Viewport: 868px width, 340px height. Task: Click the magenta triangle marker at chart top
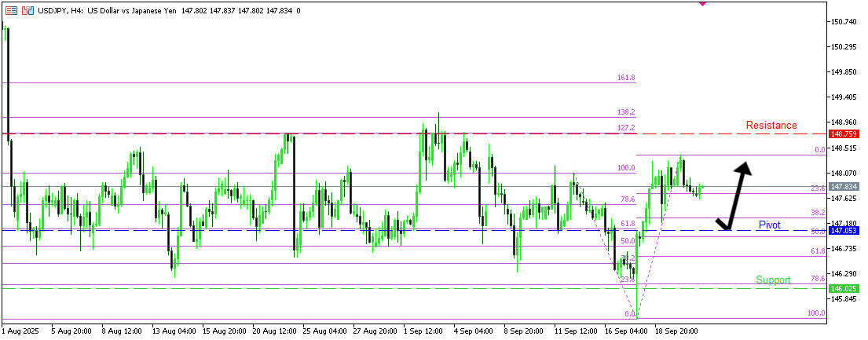tap(701, 3)
